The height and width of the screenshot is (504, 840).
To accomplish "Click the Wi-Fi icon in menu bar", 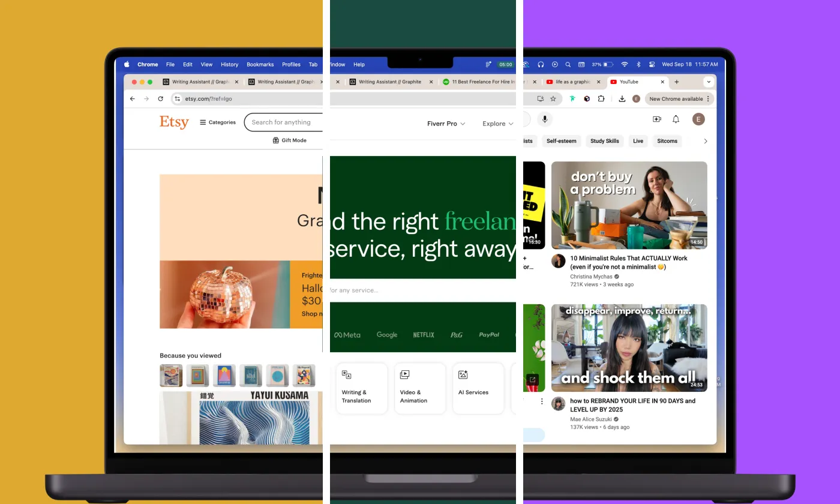I will (x=625, y=64).
